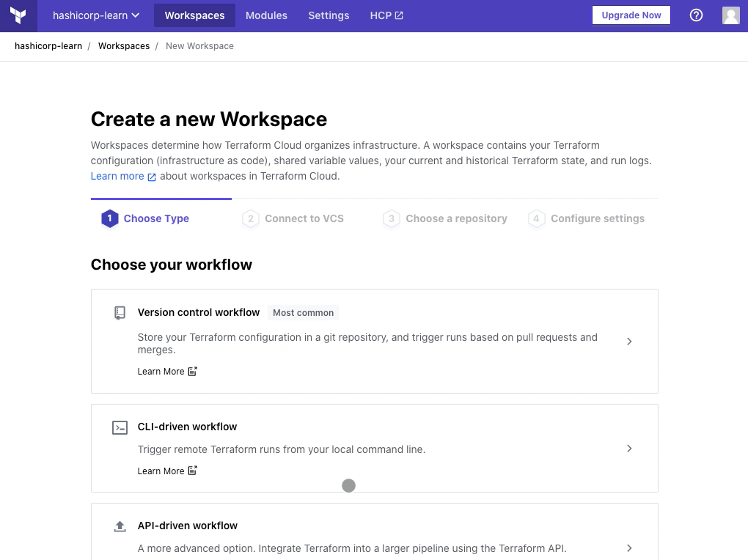Click the repository icon for Version control workflow
748x560 pixels.
(120, 313)
